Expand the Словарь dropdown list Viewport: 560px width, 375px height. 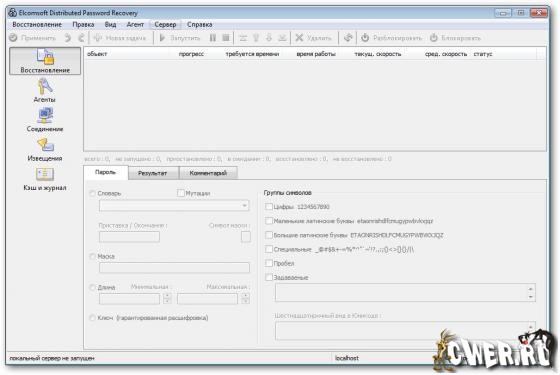point(245,206)
